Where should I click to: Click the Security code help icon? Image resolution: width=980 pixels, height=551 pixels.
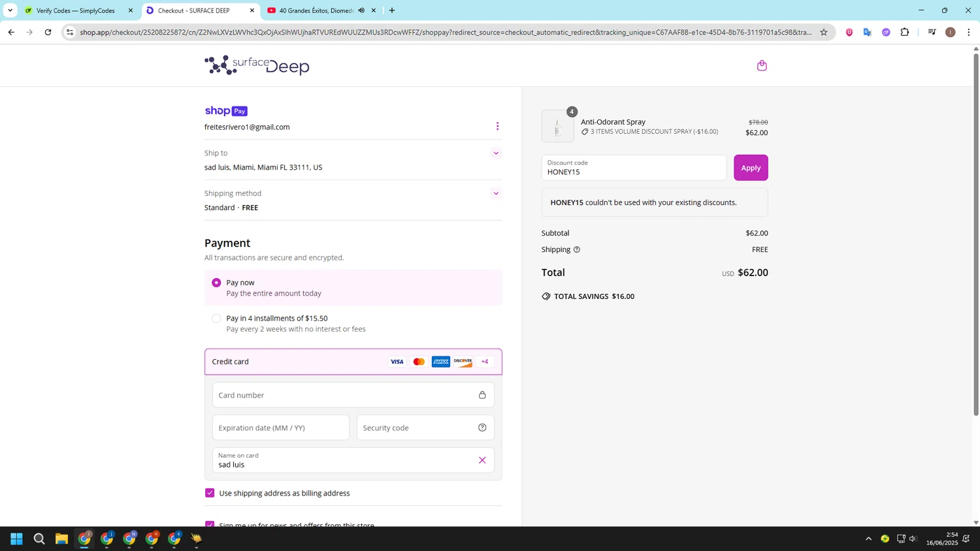pyautogui.click(x=482, y=428)
